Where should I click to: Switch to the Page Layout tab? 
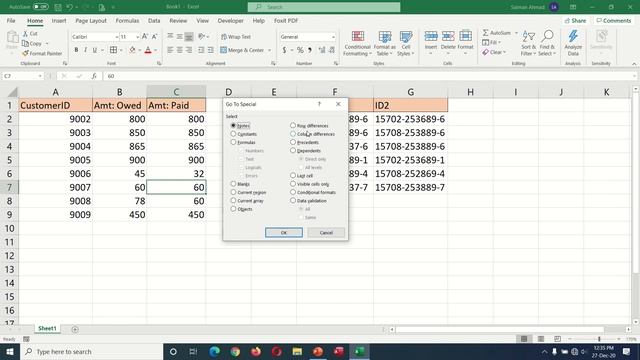pos(91,20)
